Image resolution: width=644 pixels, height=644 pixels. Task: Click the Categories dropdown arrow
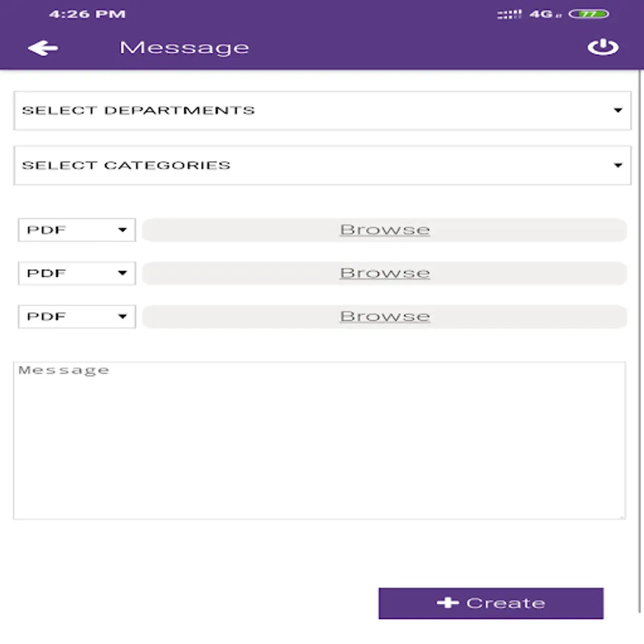pyautogui.click(x=618, y=165)
